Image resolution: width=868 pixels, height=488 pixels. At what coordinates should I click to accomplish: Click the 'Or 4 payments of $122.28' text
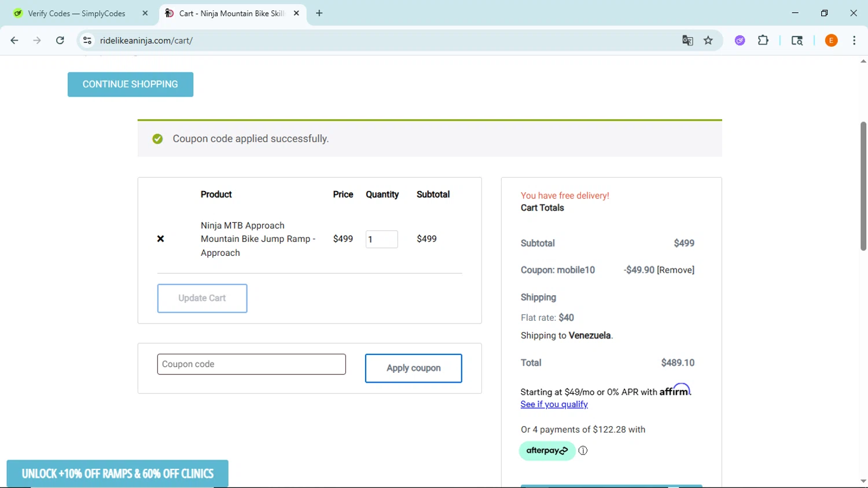click(583, 430)
